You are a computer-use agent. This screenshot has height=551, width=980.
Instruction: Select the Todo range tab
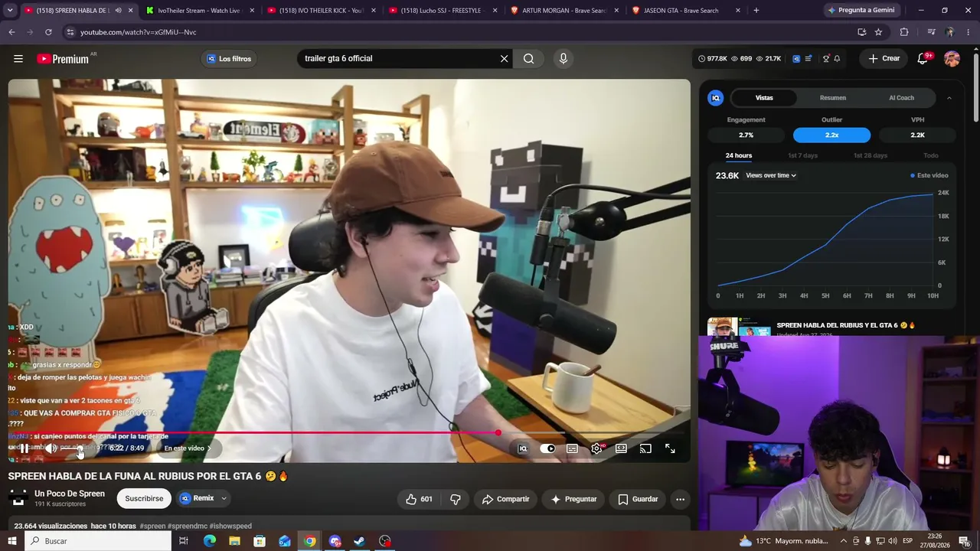930,155
